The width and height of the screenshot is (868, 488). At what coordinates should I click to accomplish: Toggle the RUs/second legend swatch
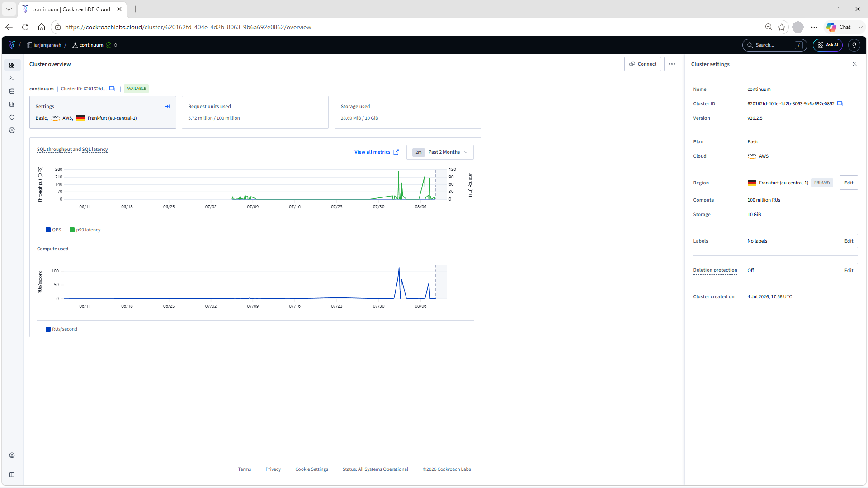coord(48,329)
